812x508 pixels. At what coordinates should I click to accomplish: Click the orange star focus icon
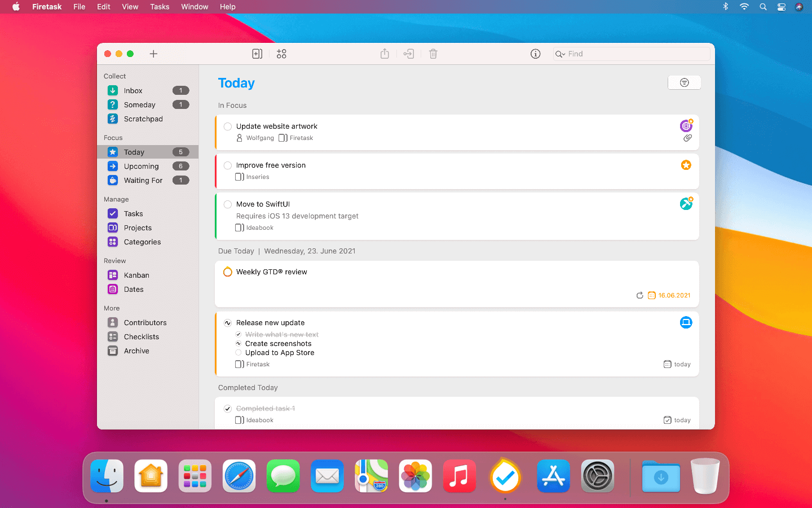pyautogui.click(x=686, y=165)
